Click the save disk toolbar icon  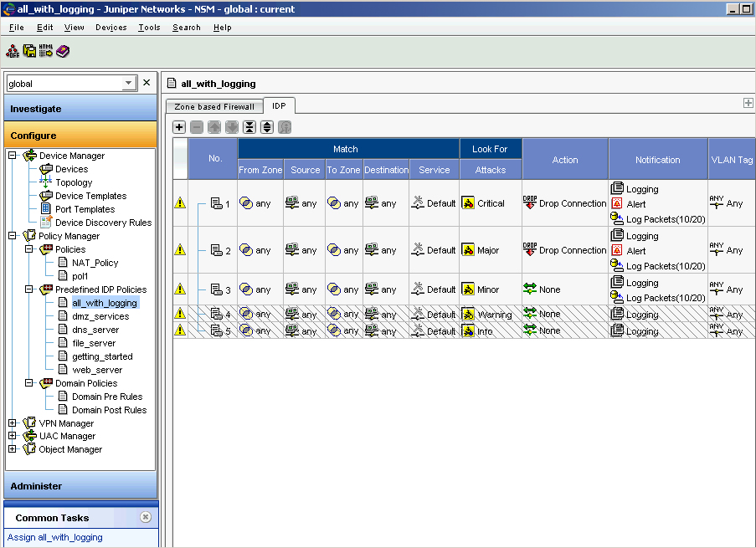point(29,52)
